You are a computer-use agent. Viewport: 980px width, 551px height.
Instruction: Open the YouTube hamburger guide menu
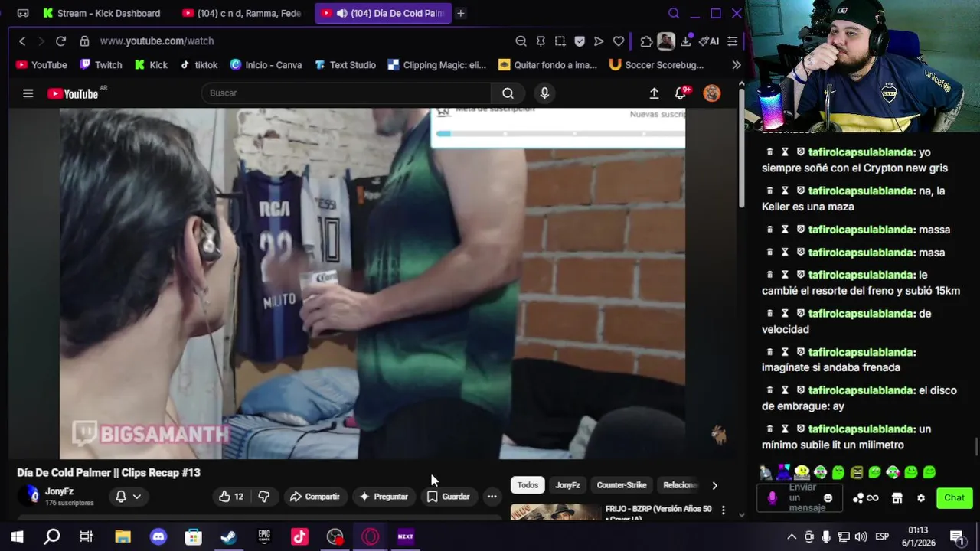point(28,93)
